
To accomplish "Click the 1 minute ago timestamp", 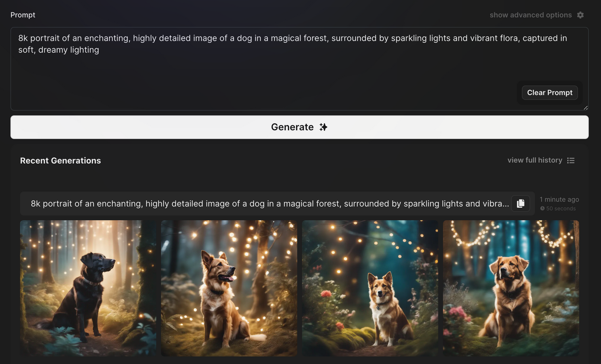I will 559,199.
